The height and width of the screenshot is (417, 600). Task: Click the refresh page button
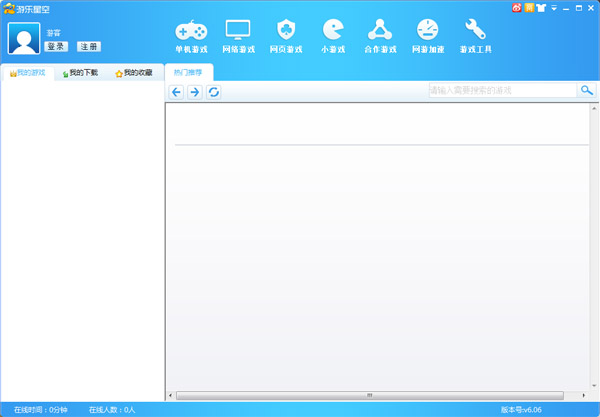click(213, 92)
